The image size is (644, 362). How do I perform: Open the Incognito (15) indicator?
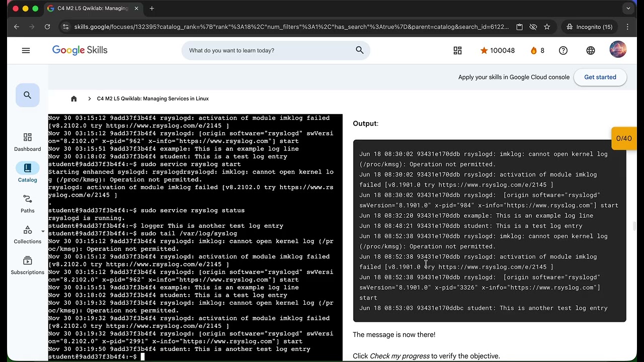coord(589,27)
